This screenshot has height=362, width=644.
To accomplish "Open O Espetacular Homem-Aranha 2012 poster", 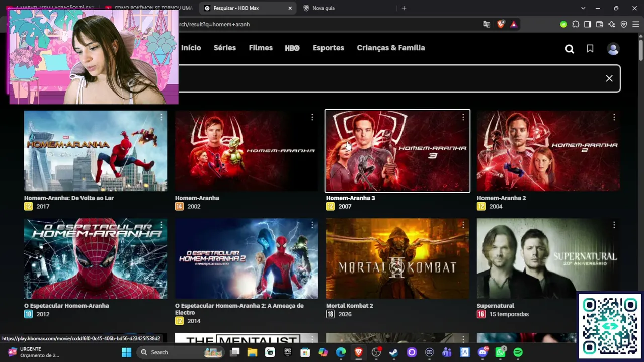I will (x=96, y=258).
